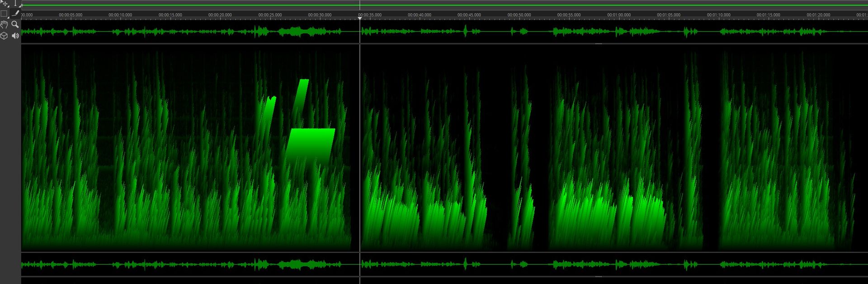Activate the Brush drawing tool

(x=15, y=14)
